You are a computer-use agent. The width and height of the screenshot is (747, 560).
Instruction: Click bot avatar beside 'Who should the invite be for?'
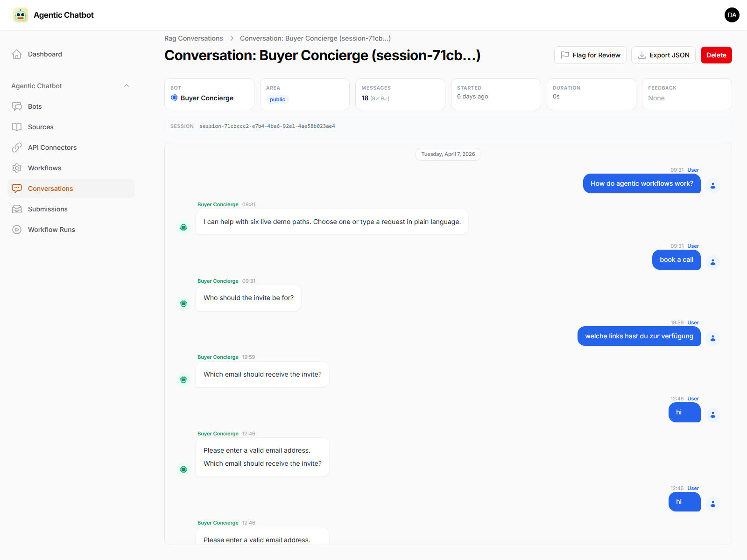[x=183, y=304]
